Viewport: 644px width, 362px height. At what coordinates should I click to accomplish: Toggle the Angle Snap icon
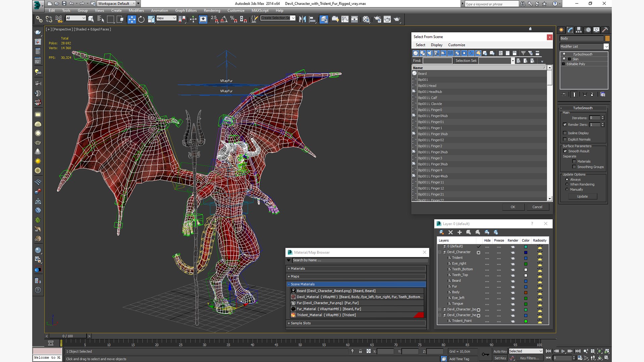pos(224,19)
